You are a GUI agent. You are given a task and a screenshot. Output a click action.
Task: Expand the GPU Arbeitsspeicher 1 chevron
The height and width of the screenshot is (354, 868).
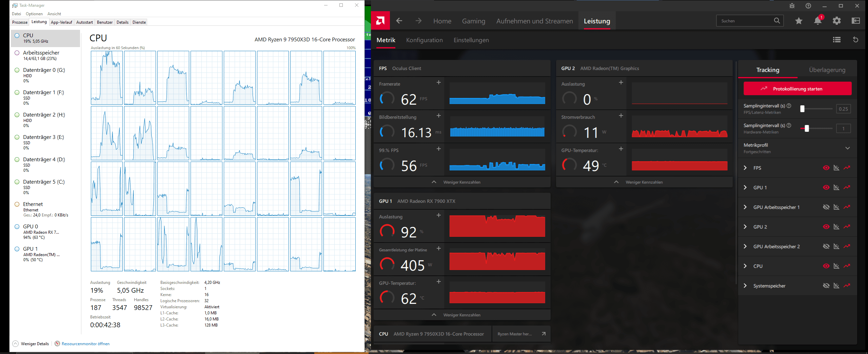(745, 207)
